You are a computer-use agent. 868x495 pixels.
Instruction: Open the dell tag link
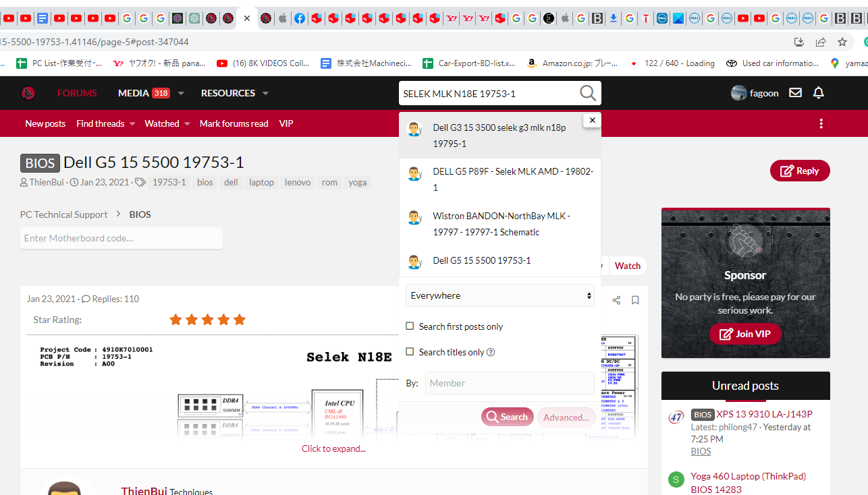[231, 182]
